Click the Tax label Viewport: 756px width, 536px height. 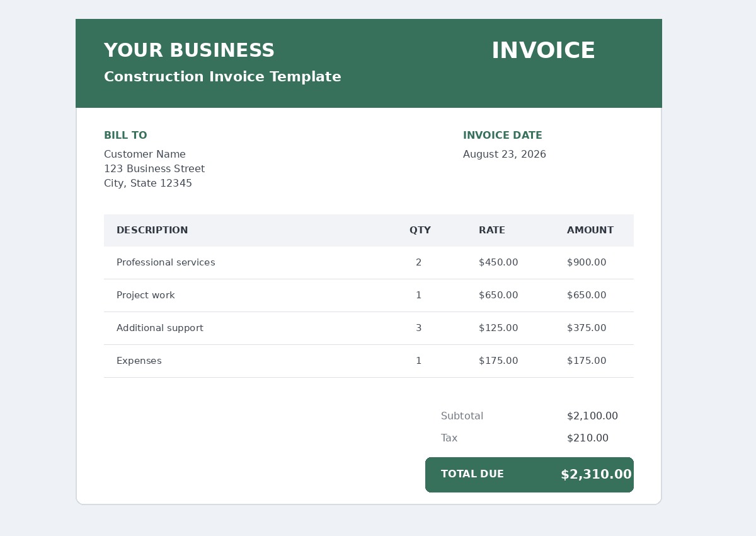pos(449,438)
